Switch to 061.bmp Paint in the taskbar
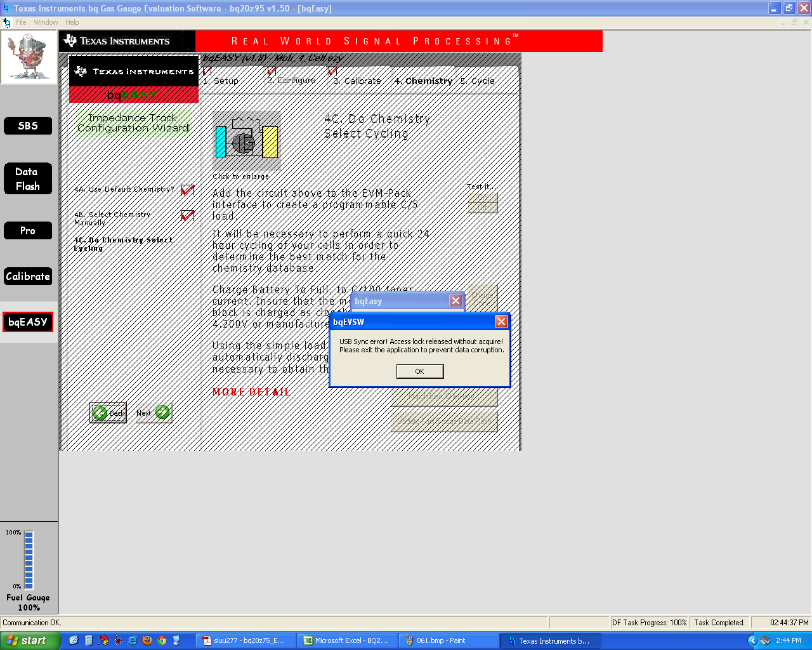Image resolution: width=812 pixels, height=650 pixels. (449, 640)
